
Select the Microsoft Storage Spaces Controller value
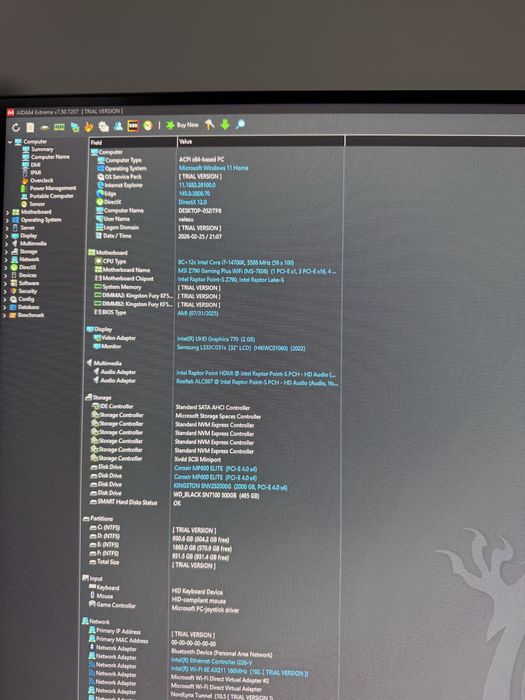(x=218, y=416)
